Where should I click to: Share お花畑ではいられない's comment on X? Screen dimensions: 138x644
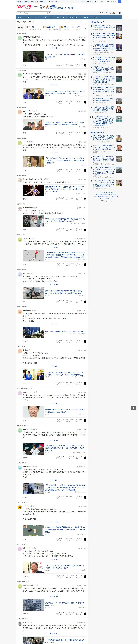click(x=85, y=65)
